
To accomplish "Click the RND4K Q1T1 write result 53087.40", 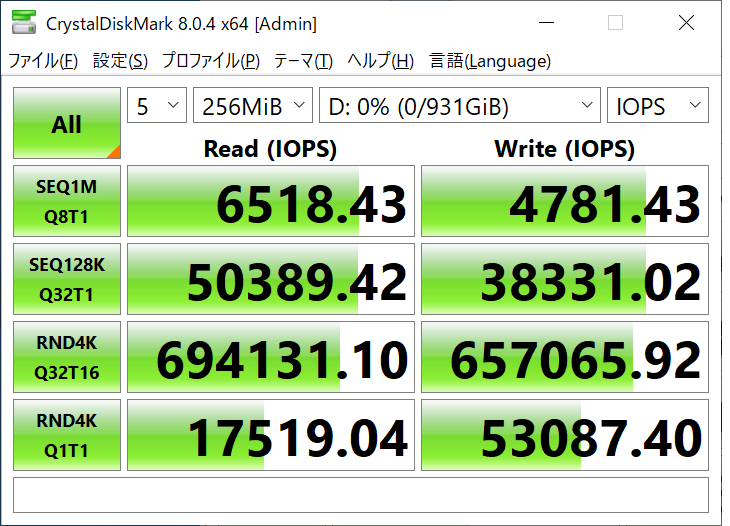I will click(x=565, y=435).
